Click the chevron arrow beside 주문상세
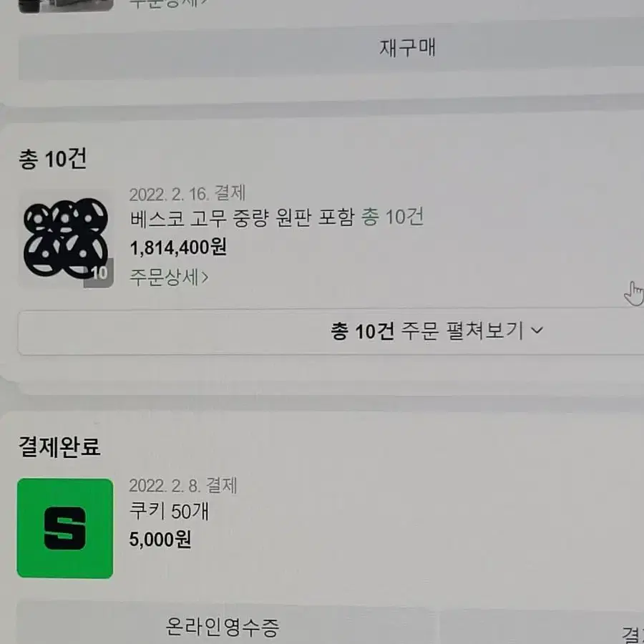 point(205,278)
